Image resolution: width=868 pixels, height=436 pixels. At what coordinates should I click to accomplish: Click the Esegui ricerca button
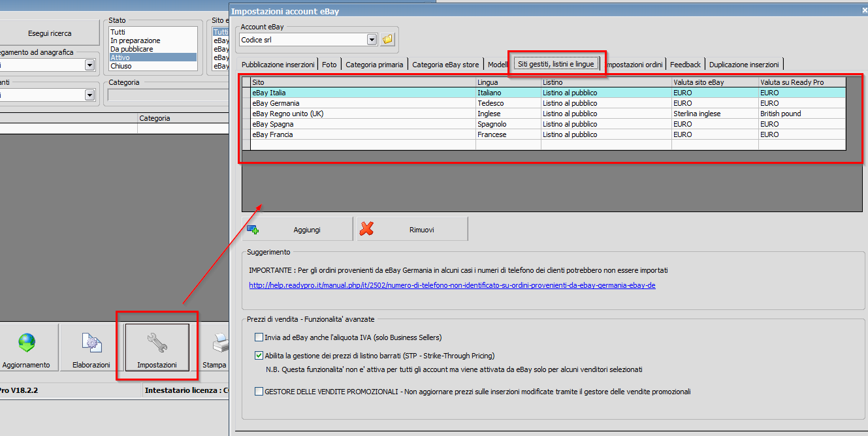coord(50,33)
